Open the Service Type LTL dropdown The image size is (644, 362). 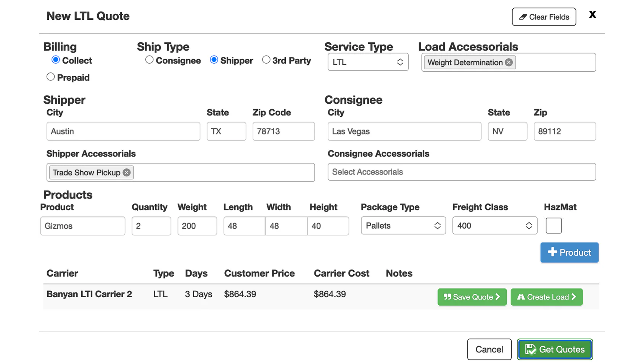(x=368, y=62)
